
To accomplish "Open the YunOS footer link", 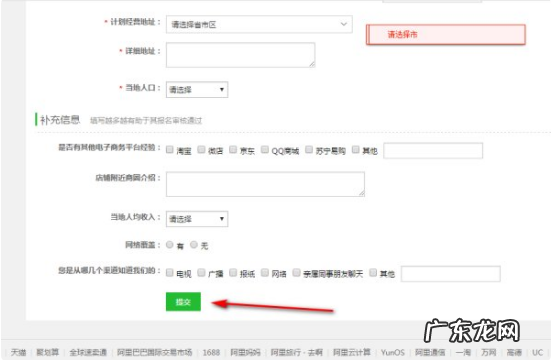I will point(393,352).
